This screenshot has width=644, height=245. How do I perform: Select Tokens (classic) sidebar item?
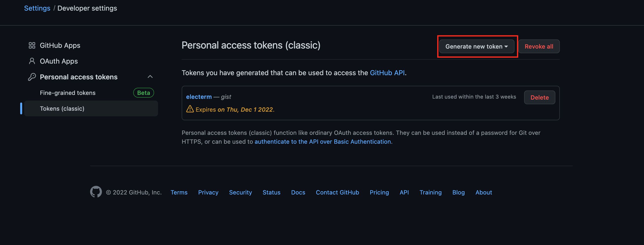[x=62, y=109]
